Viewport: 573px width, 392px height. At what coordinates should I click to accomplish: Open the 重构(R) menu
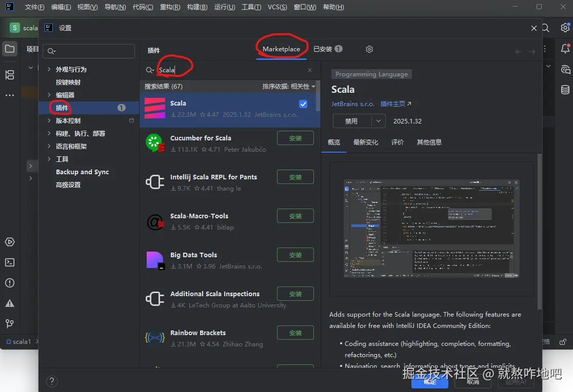click(x=170, y=7)
